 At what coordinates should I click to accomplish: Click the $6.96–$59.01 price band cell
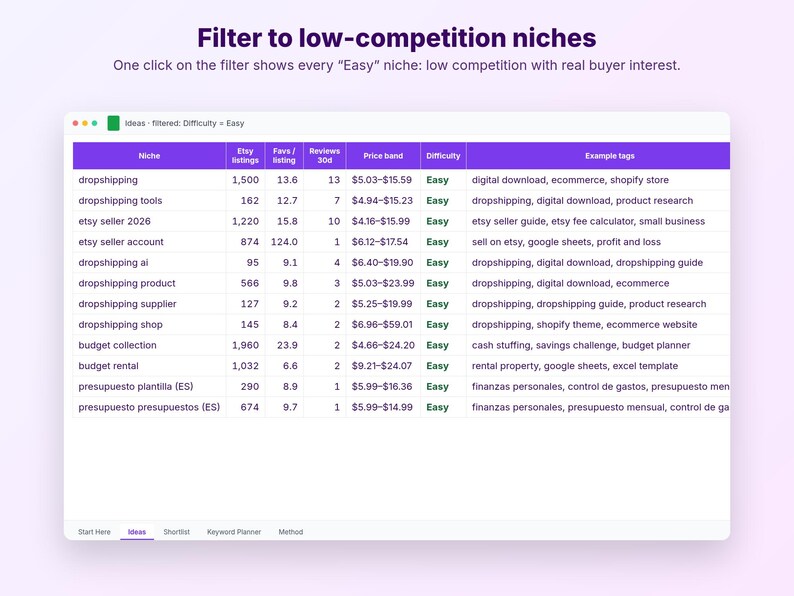383,325
